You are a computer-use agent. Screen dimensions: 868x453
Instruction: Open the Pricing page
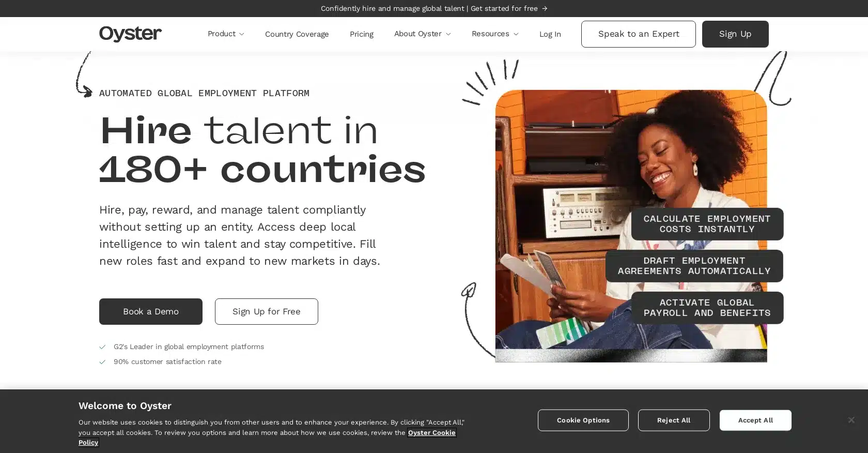point(361,34)
